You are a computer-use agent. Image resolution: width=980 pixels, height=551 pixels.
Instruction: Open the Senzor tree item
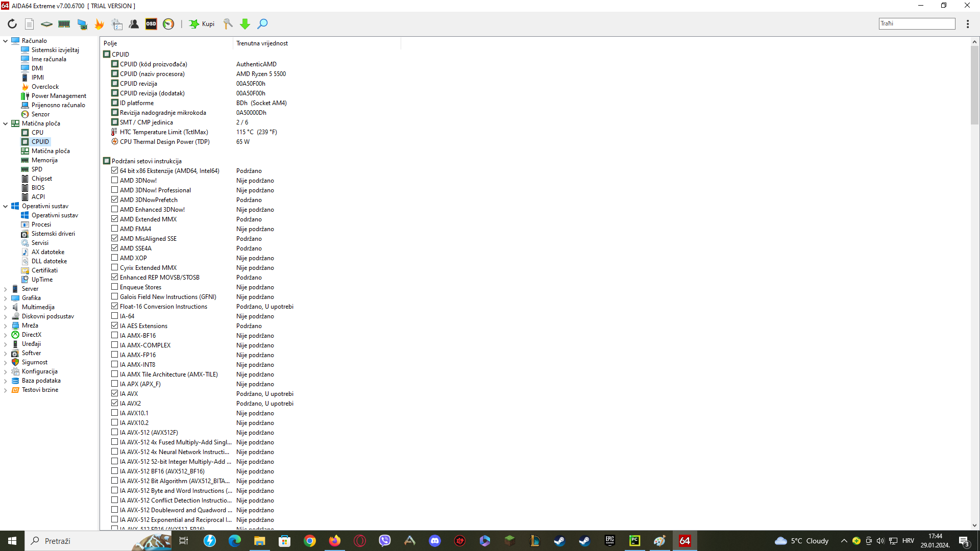pos(40,114)
